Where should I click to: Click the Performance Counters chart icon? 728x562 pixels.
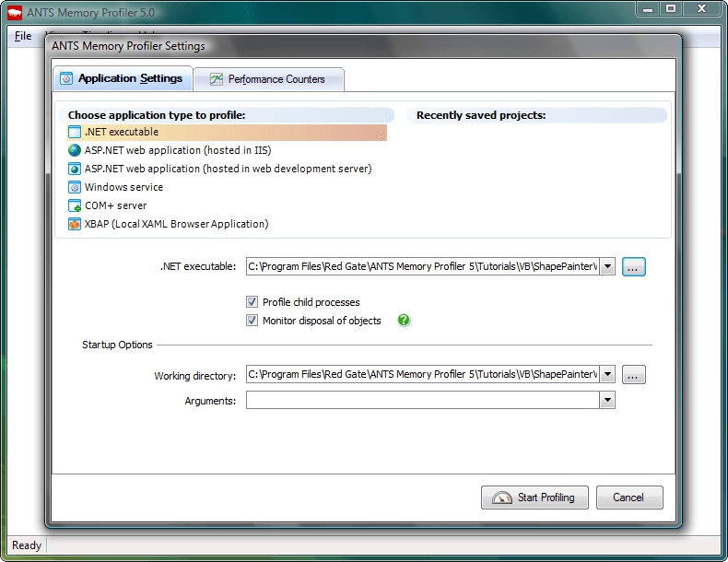click(217, 79)
